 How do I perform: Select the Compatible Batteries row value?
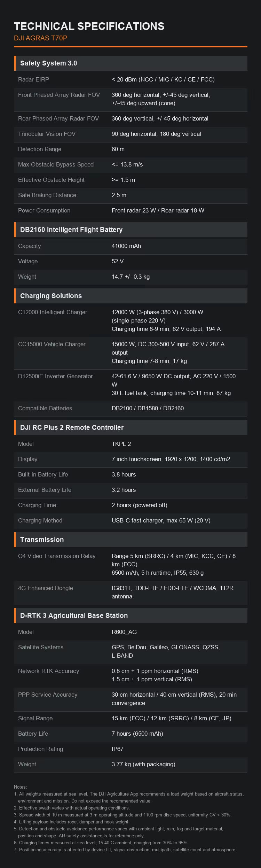tap(148, 408)
